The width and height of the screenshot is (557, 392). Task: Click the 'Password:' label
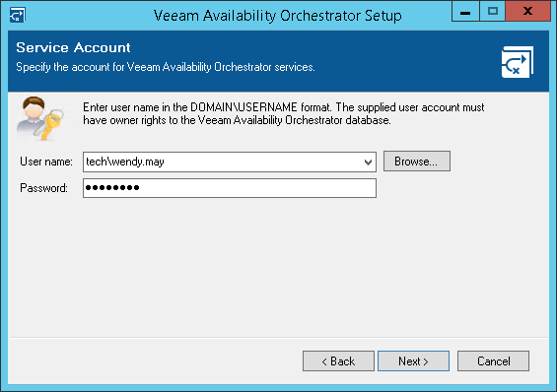click(43, 188)
